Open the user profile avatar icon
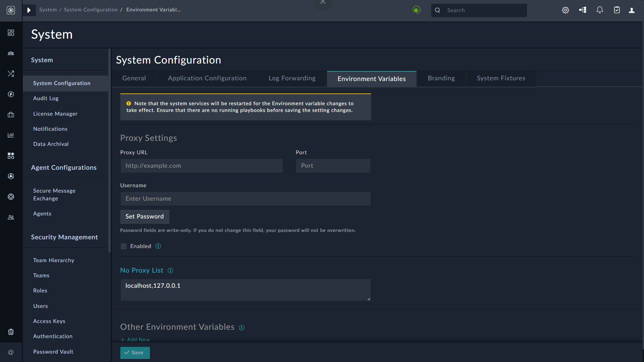The height and width of the screenshot is (362, 644). click(631, 10)
